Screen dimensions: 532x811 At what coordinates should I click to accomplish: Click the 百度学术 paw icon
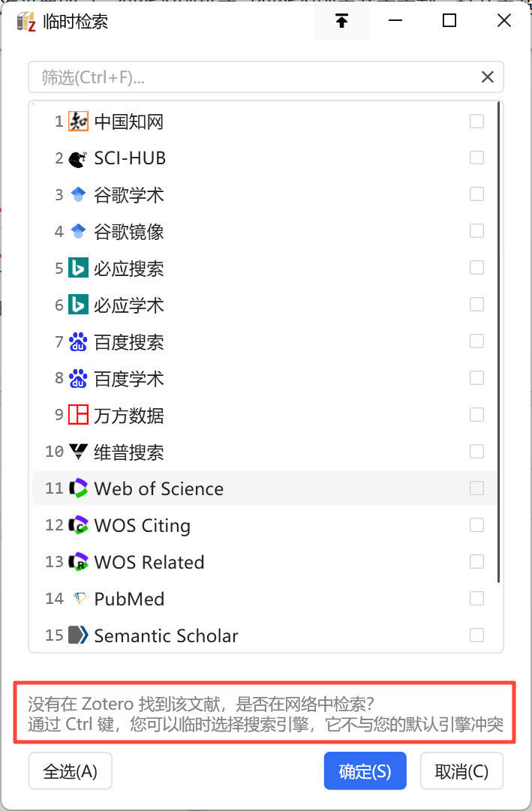click(x=78, y=379)
